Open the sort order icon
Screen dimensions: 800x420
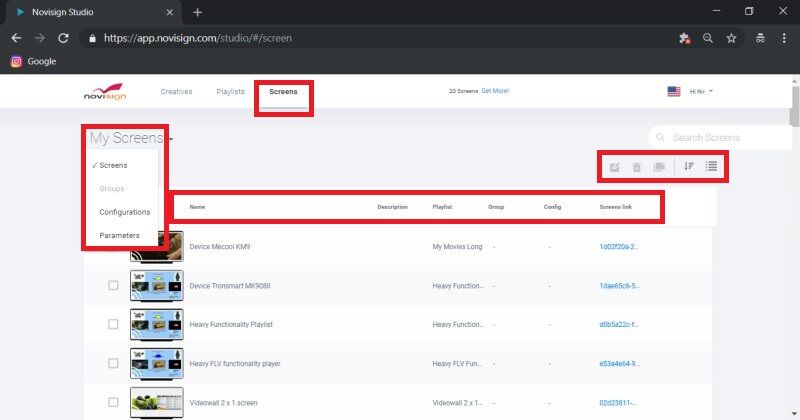pyautogui.click(x=689, y=166)
